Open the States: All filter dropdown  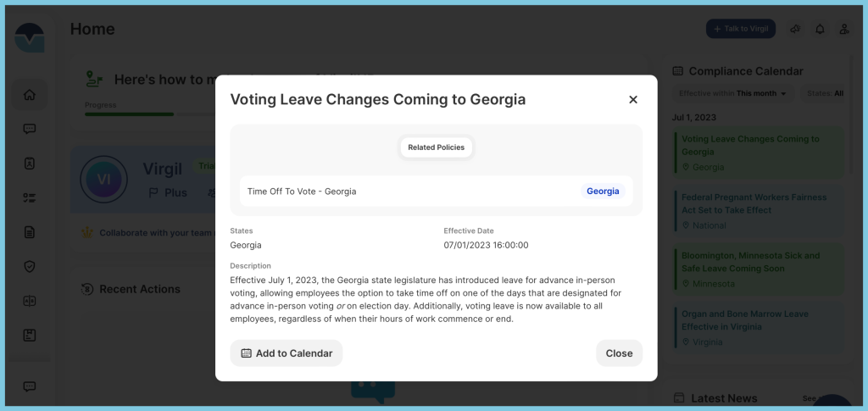point(824,93)
